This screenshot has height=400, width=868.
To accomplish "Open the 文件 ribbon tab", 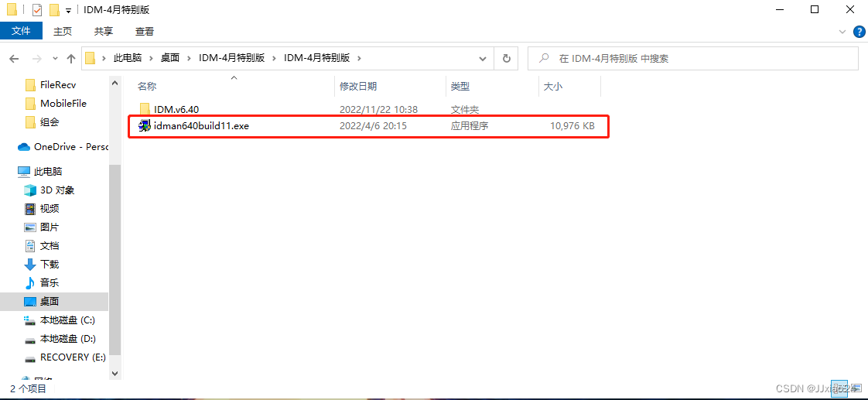I will [20, 31].
